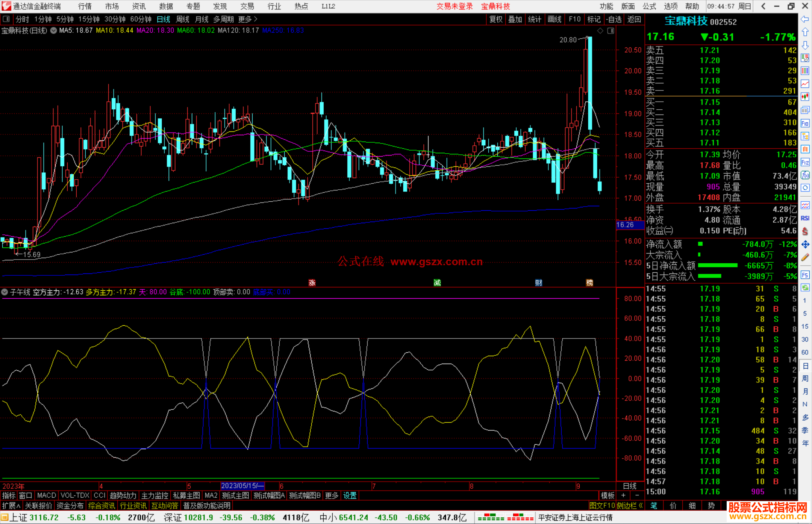
Task: Click the candlestick chart sidebar icon
Action: (805, 97)
